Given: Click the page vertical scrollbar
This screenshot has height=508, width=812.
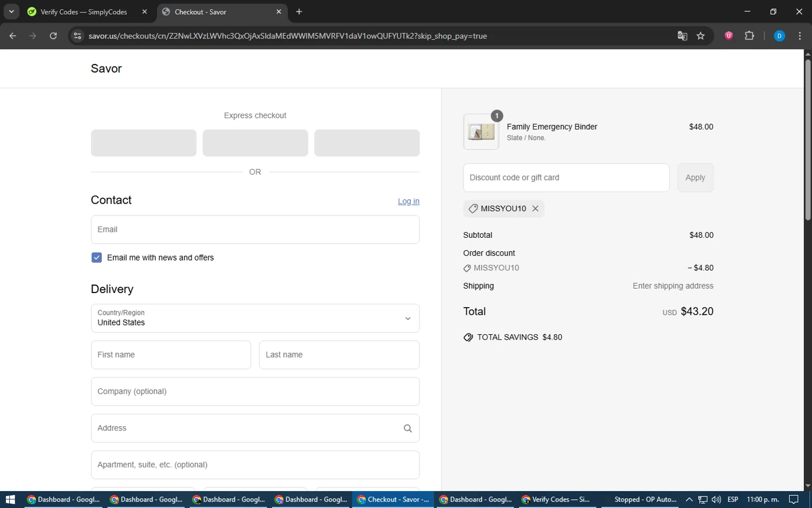Looking at the screenshot, I should tap(808, 140).
